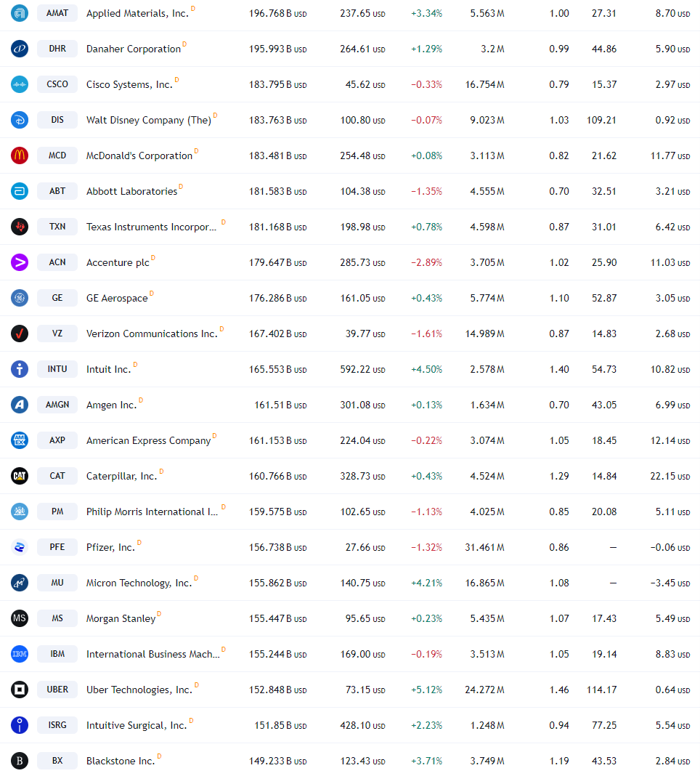Open the MCD ticker badge
Viewport: 700px width, 776px height.
[57, 155]
